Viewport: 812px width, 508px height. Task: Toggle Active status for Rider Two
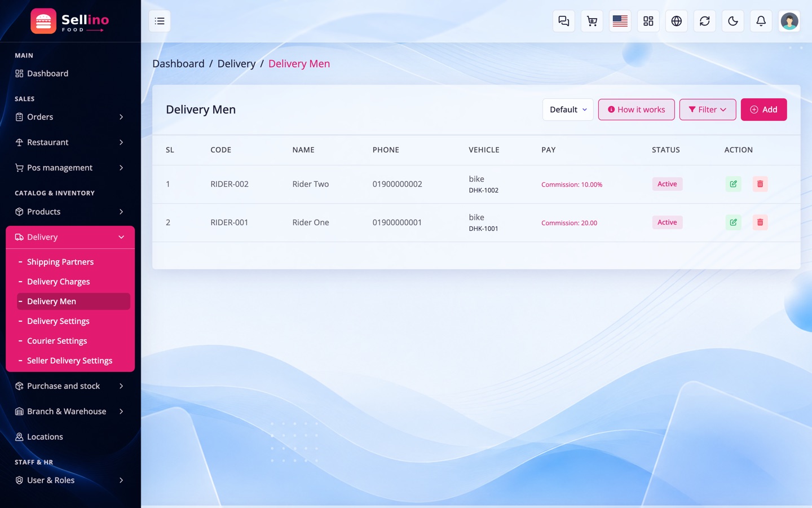667,184
